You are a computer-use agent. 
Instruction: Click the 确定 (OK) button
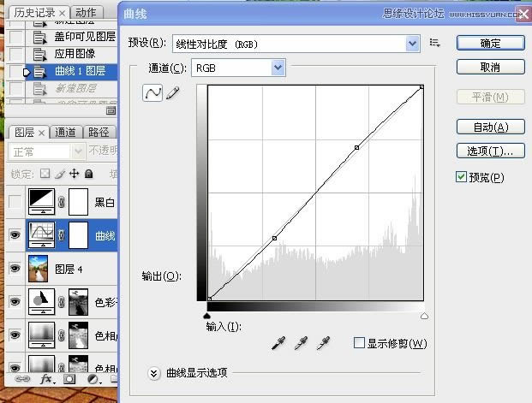[490, 43]
